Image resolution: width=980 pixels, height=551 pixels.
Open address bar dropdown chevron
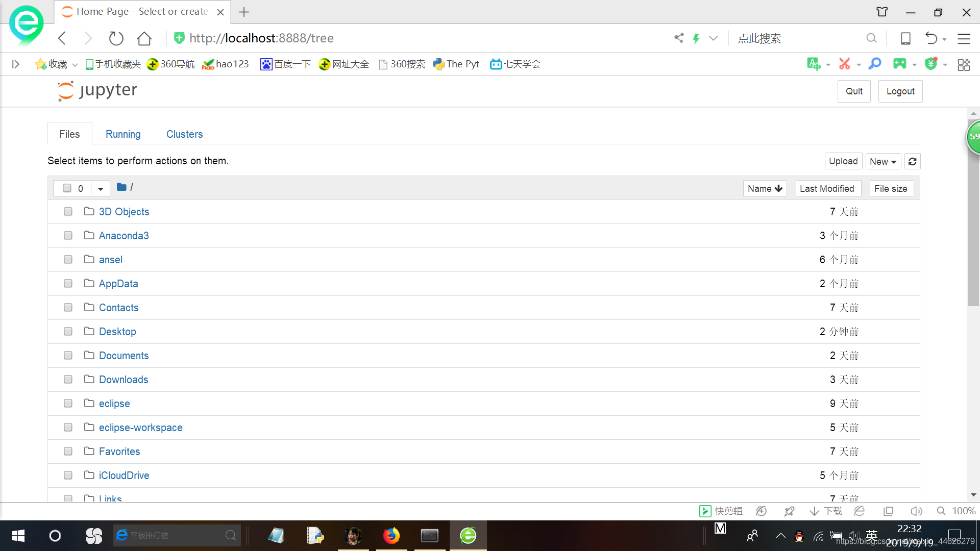point(714,38)
